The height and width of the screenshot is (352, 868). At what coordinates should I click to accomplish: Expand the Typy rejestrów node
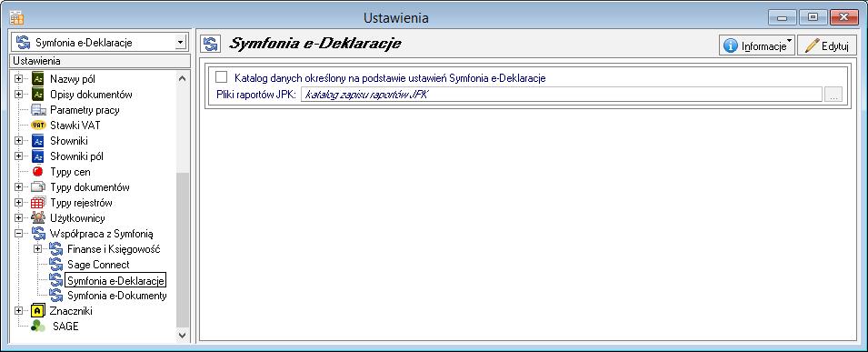(x=19, y=203)
